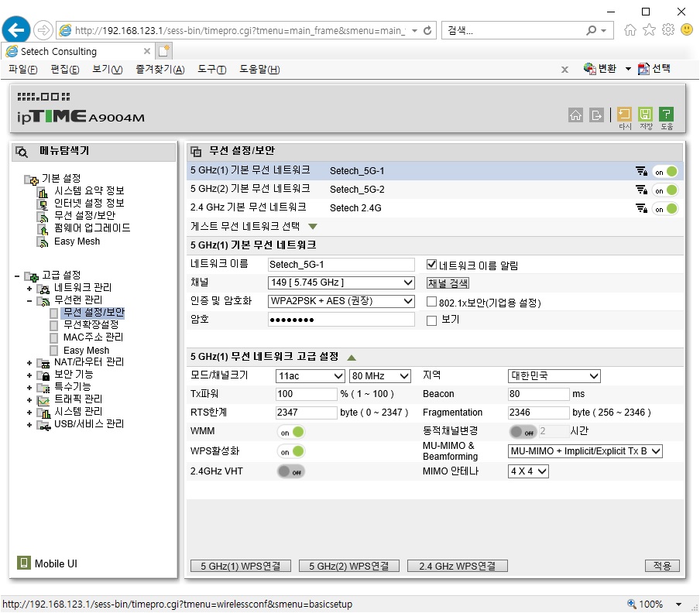The width and height of the screenshot is (700, 613).
Task: Expand the 네트워크 관리 tree node
Action: click(29, 288)
